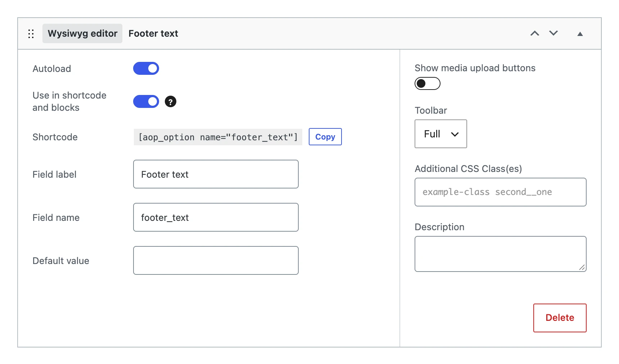The image size is (619, 364).
Task: Copy the shortcode with Copy button
Action: (325, 137)
